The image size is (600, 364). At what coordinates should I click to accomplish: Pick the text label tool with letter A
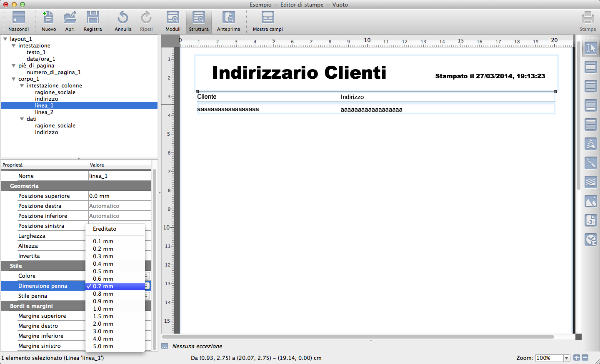coord(591,144)
